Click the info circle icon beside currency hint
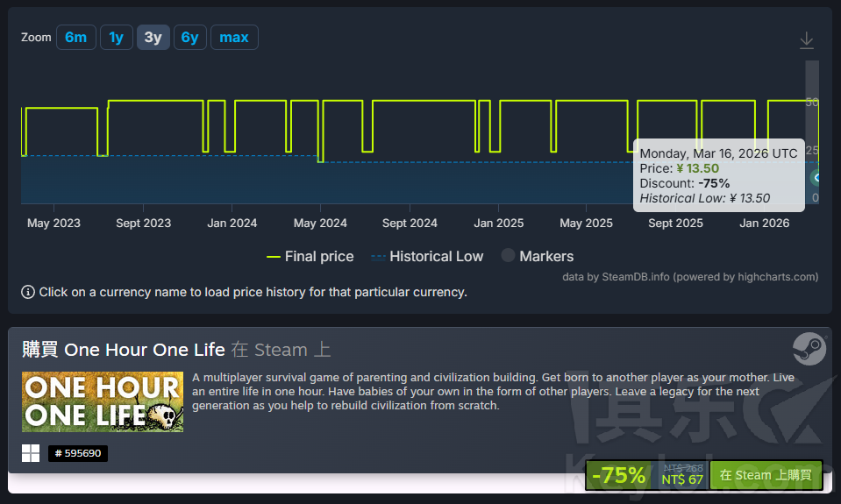This screenshot has height=504, width=841. (x=28, y=292)
